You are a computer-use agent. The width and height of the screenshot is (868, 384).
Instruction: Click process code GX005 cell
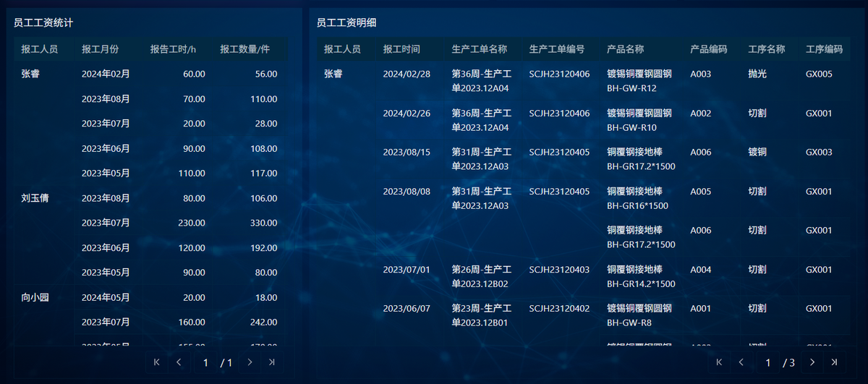(x=819, y=74)
